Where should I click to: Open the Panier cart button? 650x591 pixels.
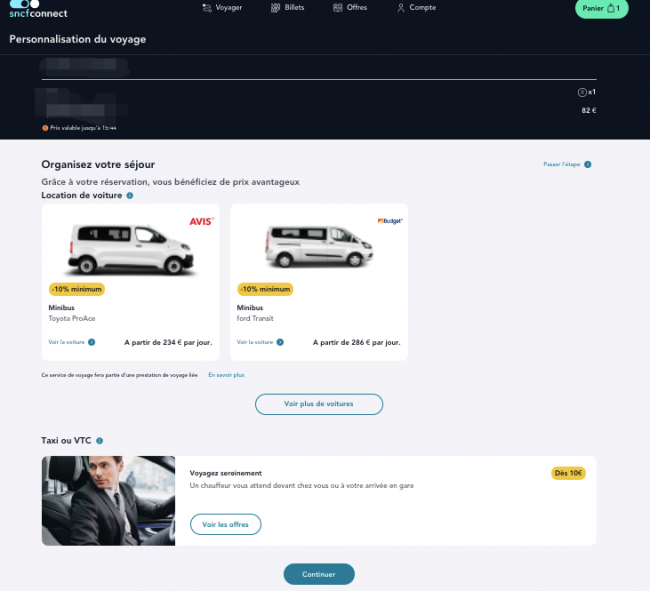click(x=601, y=8)
